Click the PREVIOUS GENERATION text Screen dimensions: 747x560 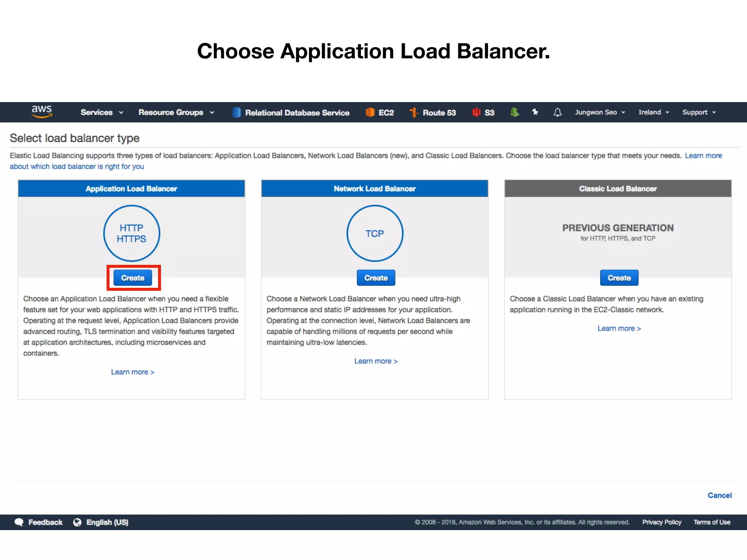(x=618, y=228)
